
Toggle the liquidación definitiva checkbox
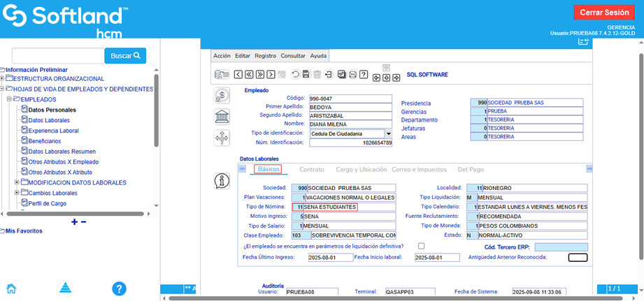[421, 246]
